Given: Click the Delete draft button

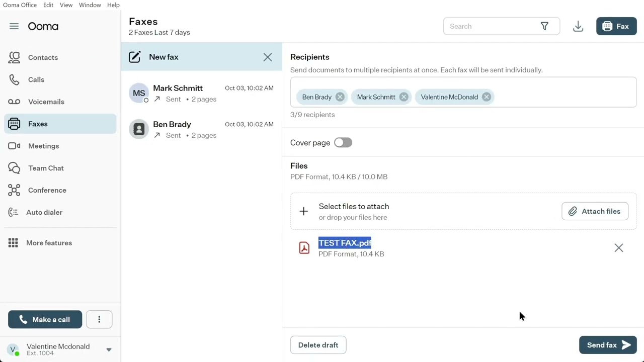Looking at the screenshot, I should point(318,345).
